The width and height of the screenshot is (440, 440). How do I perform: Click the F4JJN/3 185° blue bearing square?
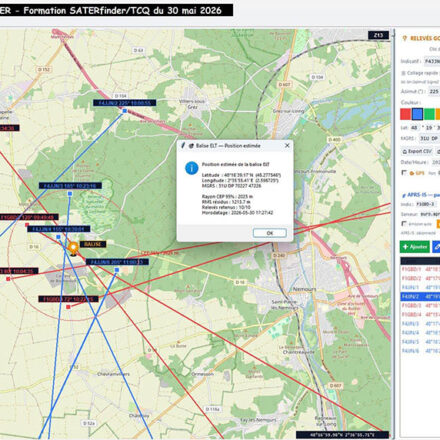click(x=70, y=193)
